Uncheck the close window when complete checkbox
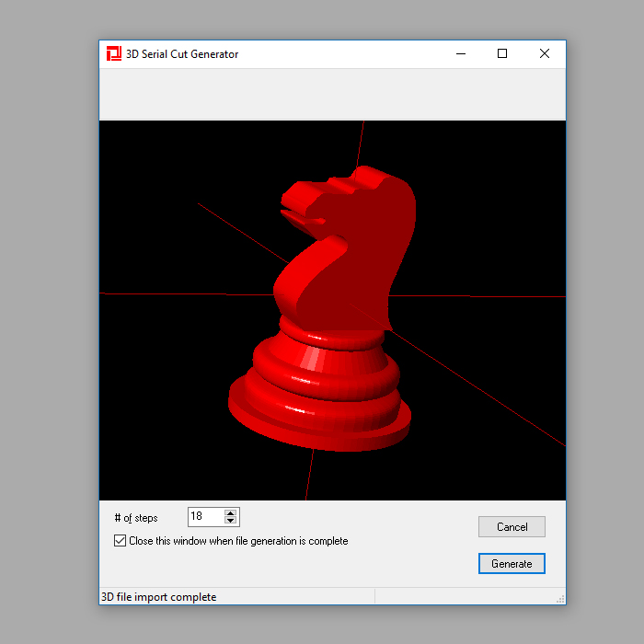Viewport: 644px width, 644px height. 120,541
